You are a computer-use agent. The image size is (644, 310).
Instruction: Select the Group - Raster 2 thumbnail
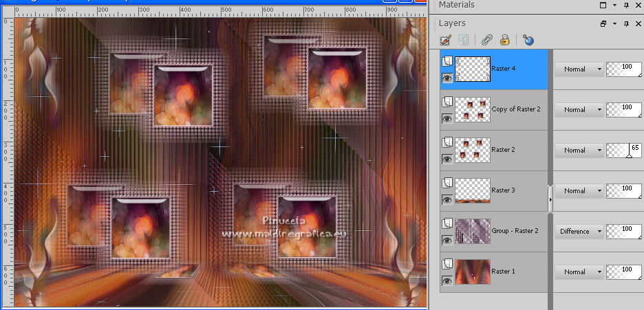tap(473, 231)
